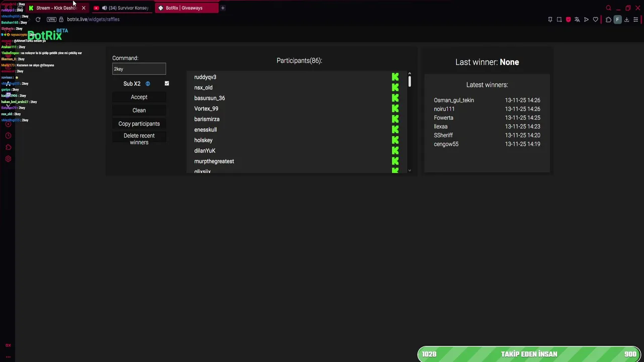This screenshot has height=362, width=644.
Task: Toggle the Sub X2 checkbox
Action: [167, 83]
